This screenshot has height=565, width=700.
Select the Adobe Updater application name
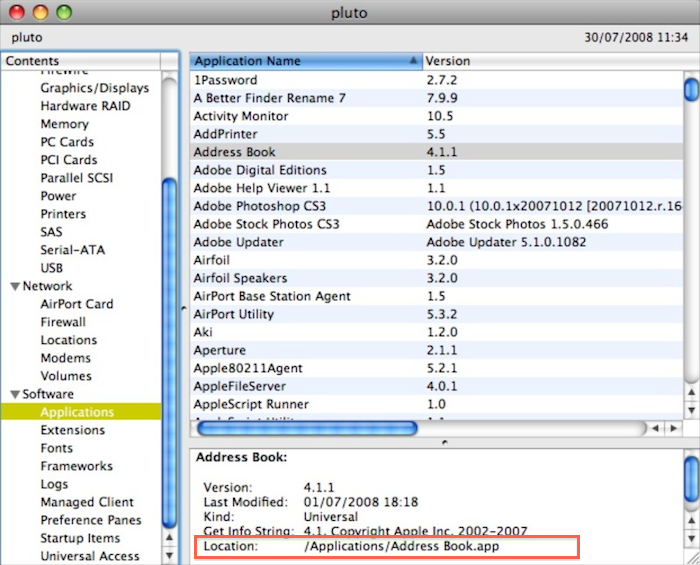238,242
